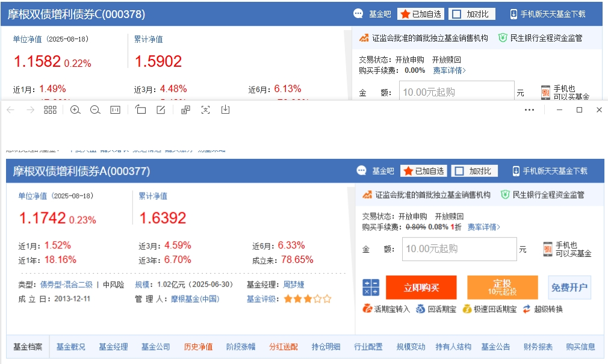Zoom in with the magnifier plus icon

click(x=75, y=110)
